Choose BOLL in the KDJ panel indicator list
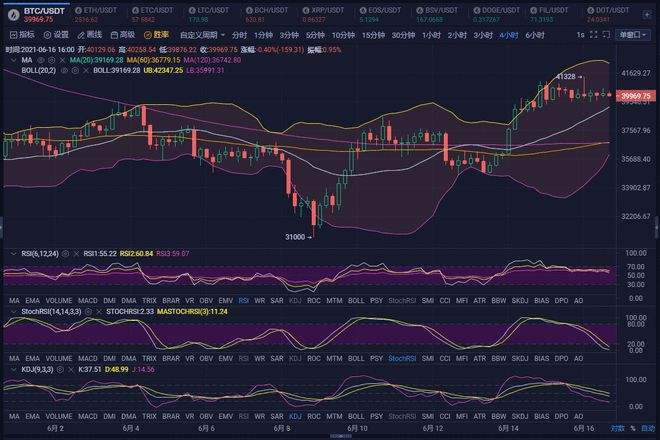Image resolution: width=660 pixels, height=440 pixels. click(356, 416)
